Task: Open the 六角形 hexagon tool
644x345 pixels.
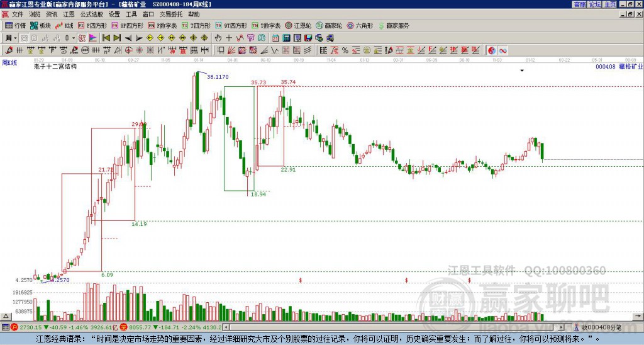Action: 360,25
